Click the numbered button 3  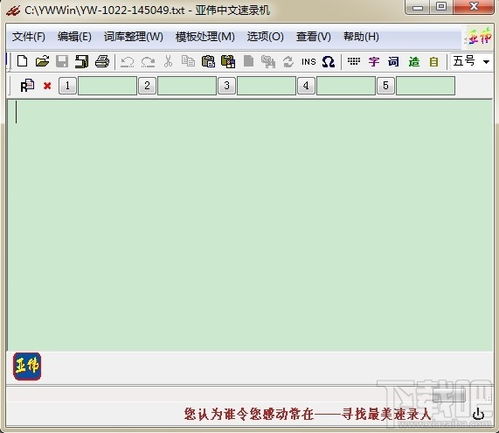[227, 86]
